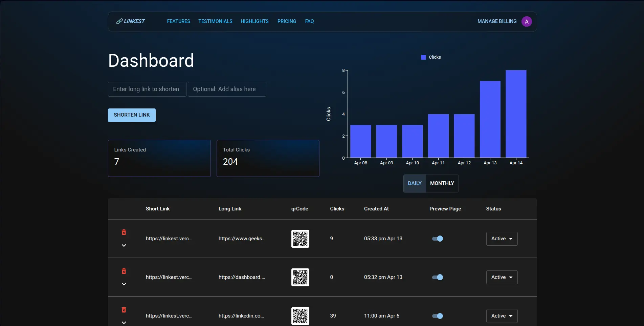Delete the dashboard link row
Viewport: 644px width, 326px height.
click(x=124, y=271)
